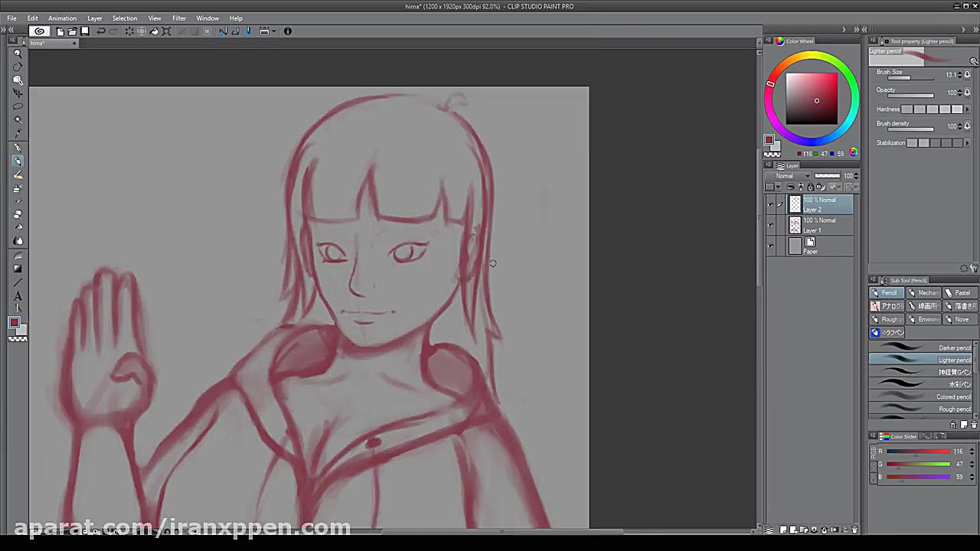
Task: Click the Redo arrow icon
Action: point(113,31)
